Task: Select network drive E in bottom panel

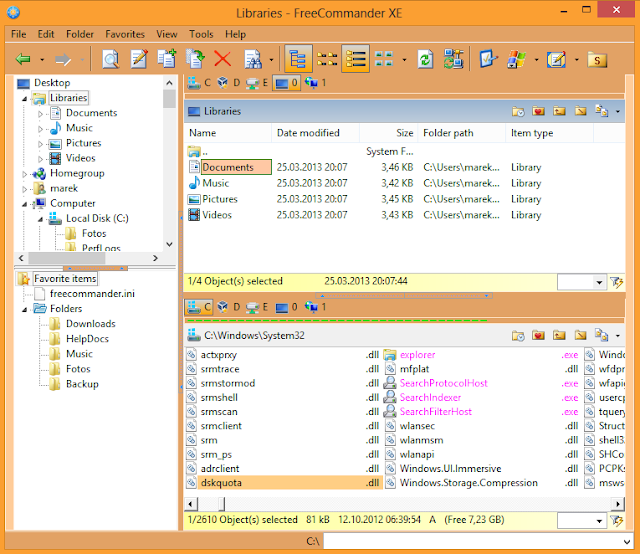Action: coord(257,307)
